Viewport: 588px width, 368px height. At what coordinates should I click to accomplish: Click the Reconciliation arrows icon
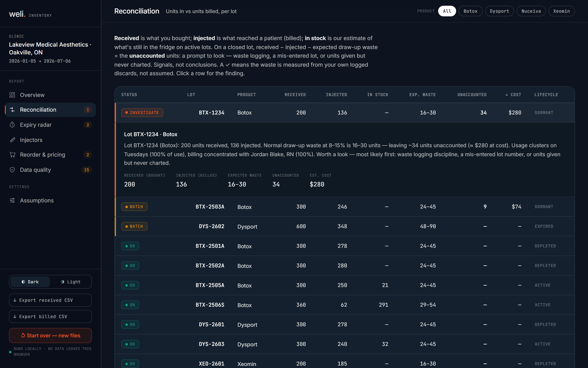pyautogui.click(x=12, y=110)
